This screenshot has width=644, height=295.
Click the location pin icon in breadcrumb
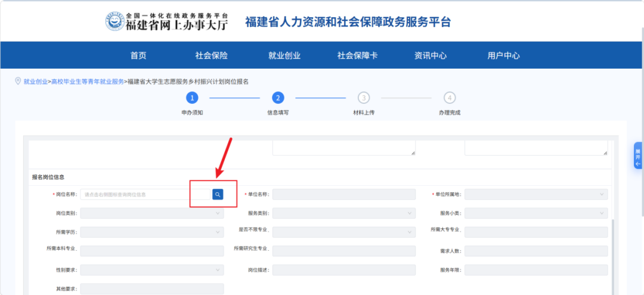[x=18, y=81]
